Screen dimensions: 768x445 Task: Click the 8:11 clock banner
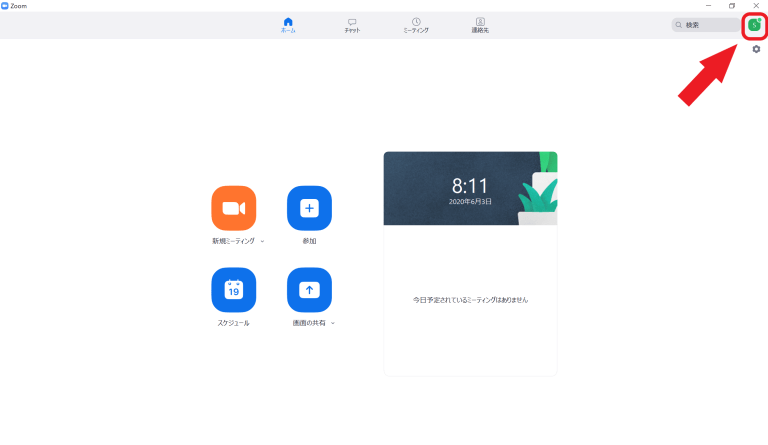coord(470,188)
